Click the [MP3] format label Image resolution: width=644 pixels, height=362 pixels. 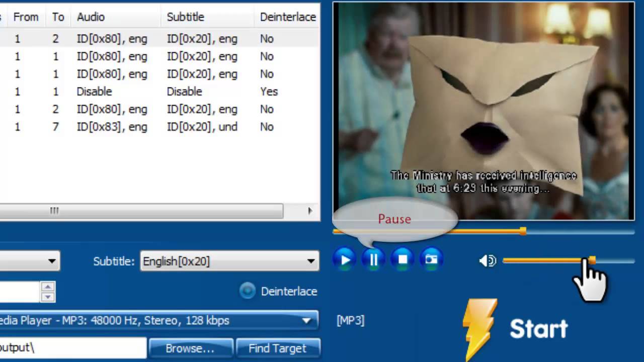(350, 320)
